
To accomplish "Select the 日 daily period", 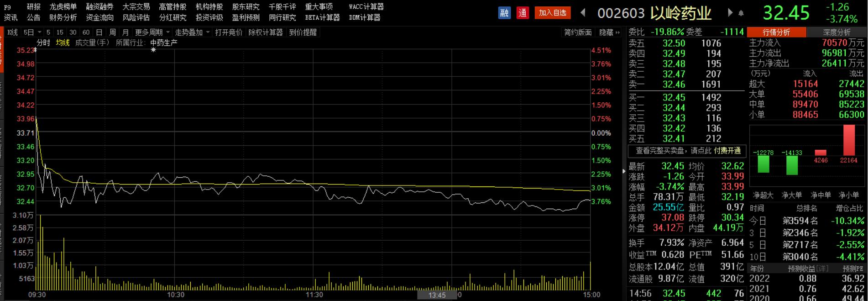I will pyautogui.click(x=99, y=32).
